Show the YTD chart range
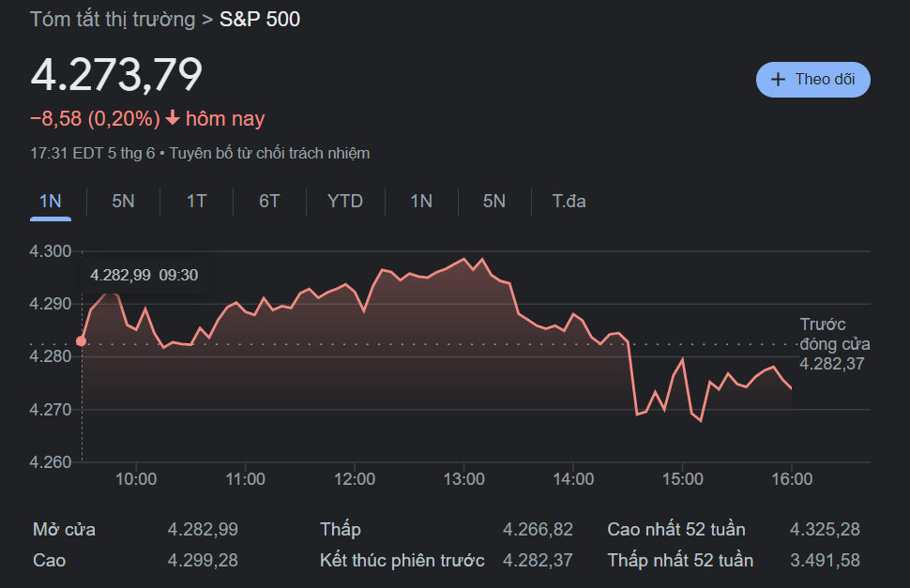This screenshot has height=588, width=910. (345, 201)
